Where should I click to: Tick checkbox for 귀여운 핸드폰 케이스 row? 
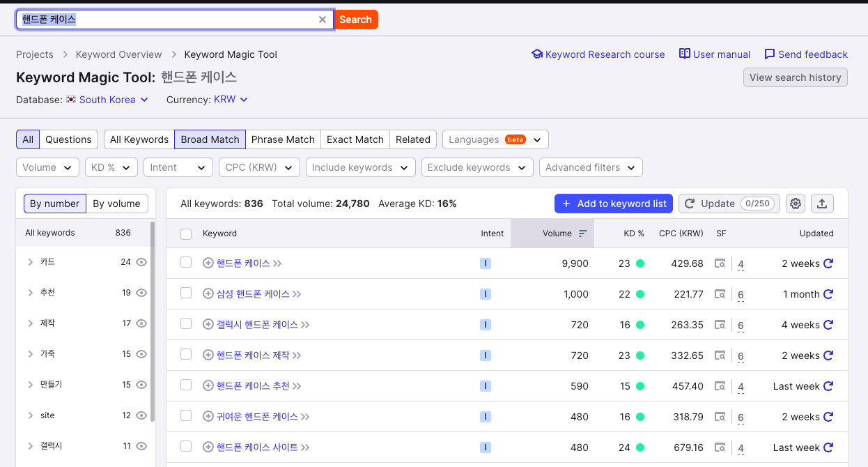pos(186,416)
